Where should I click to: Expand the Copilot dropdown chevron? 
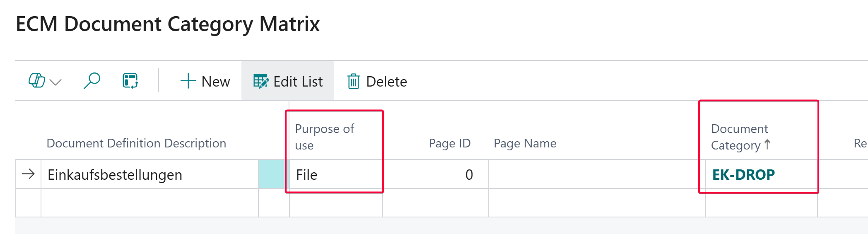[55, 82]
